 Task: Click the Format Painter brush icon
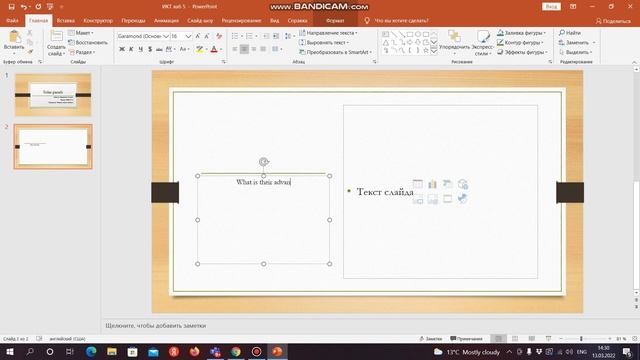click(x=30, y=52)
